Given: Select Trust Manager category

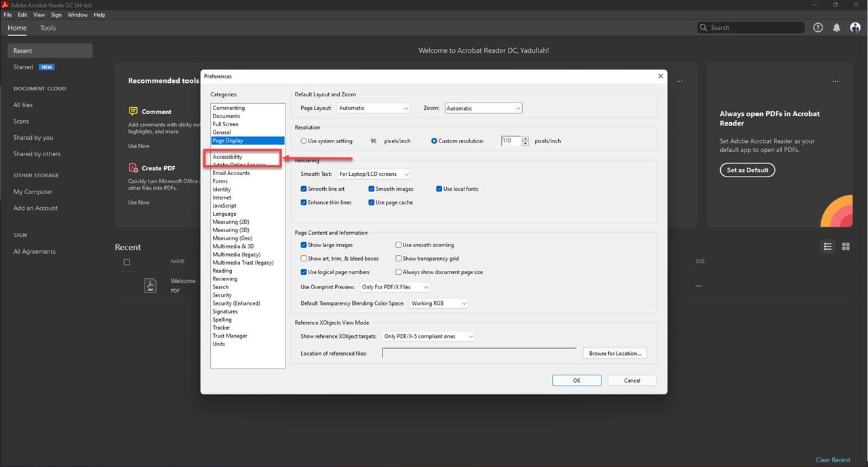Looking at the screenshot, I should tap(230, 336).
